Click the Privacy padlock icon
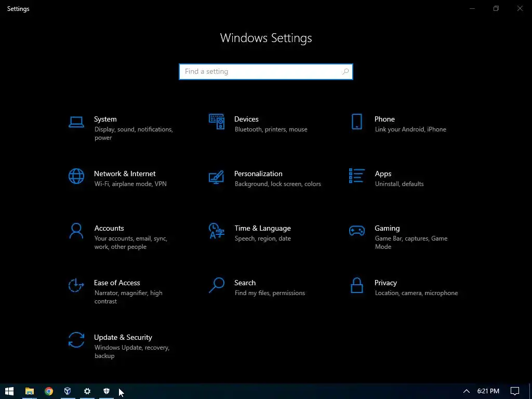Image resolution: width=532 pixels, height=399 pixels. [x=356, y=285]
